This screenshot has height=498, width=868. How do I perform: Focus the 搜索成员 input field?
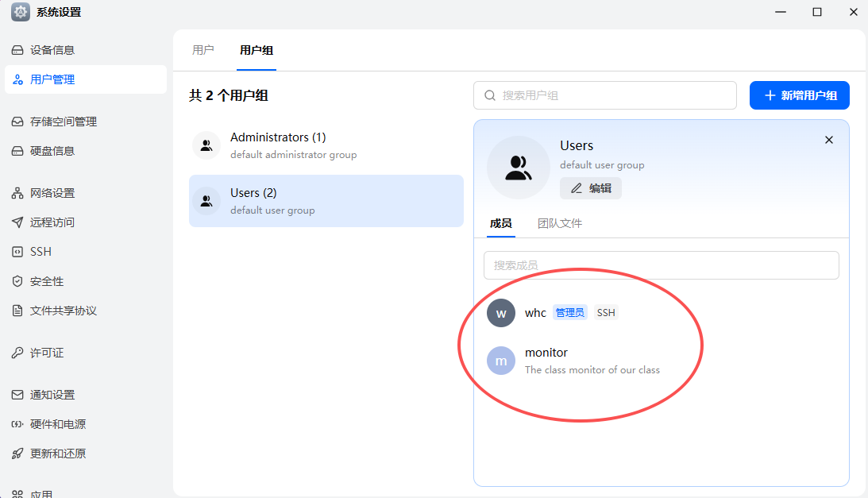pyautogui.click(x=661, y=265)
